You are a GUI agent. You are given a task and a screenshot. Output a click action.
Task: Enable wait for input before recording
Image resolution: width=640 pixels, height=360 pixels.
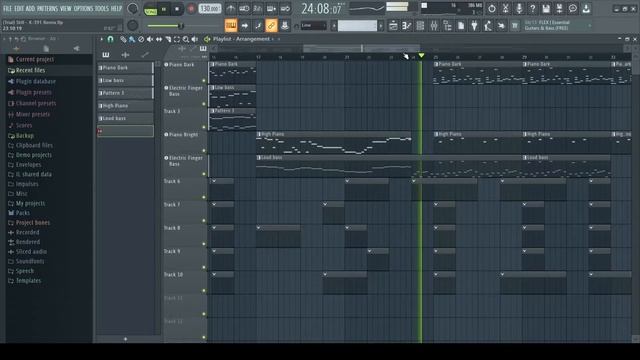[244, 9]
